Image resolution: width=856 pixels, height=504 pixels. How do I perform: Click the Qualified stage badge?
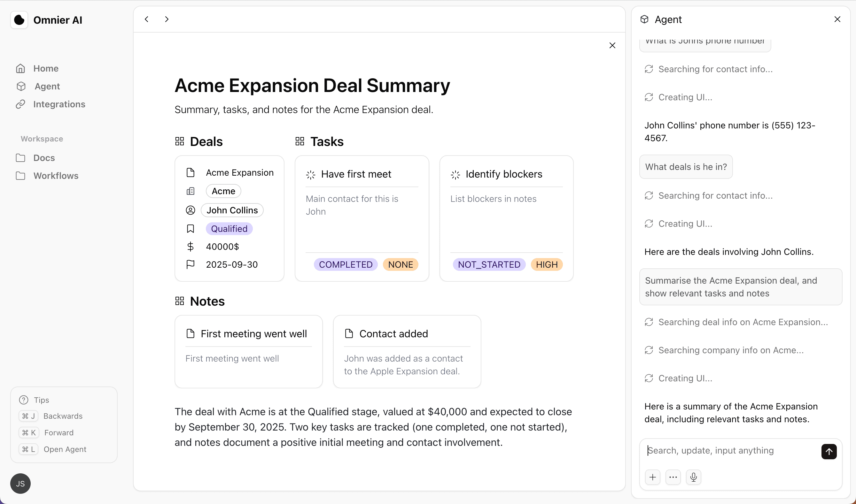coord(229,229)
